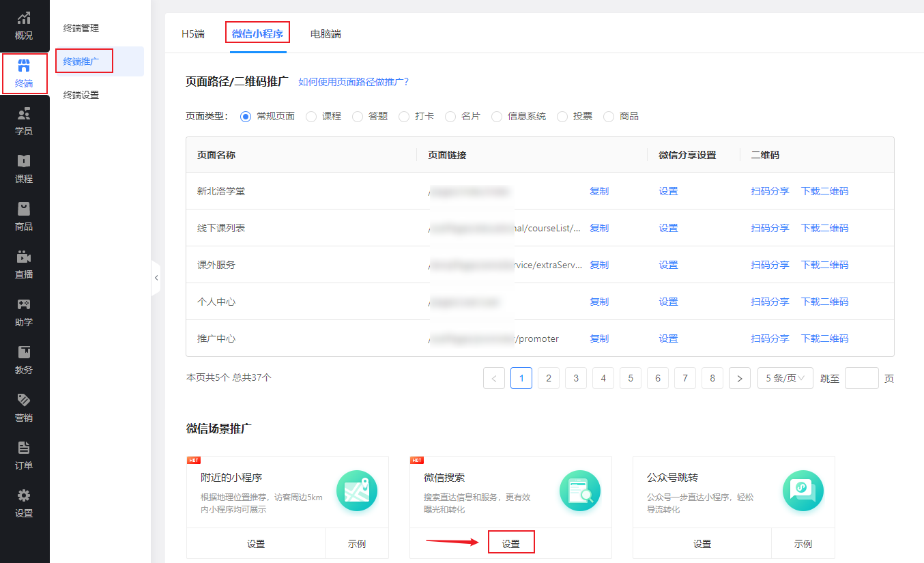Select the 信息系统 page type radio
This screenshot has width=924, height=563.
click(x=497, y=117)
